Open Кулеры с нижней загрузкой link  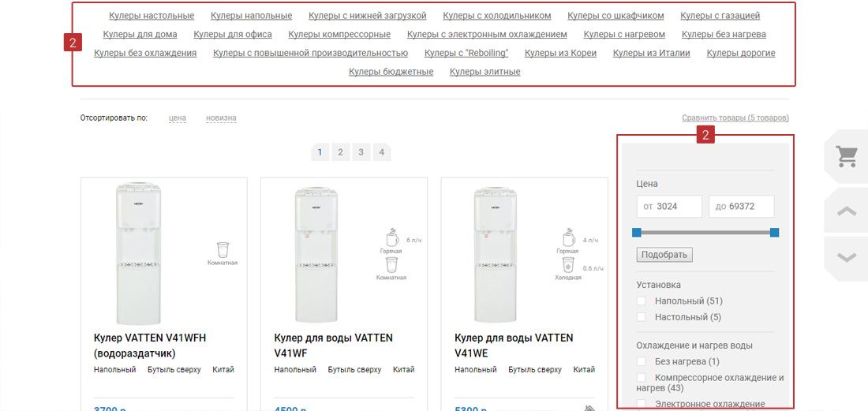click(368, 16)
